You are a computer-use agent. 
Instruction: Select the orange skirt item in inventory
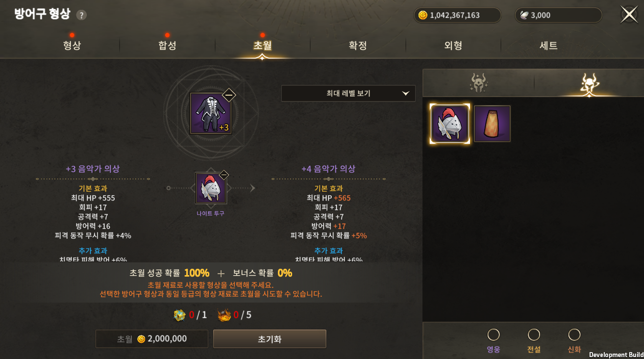(492, 124)
